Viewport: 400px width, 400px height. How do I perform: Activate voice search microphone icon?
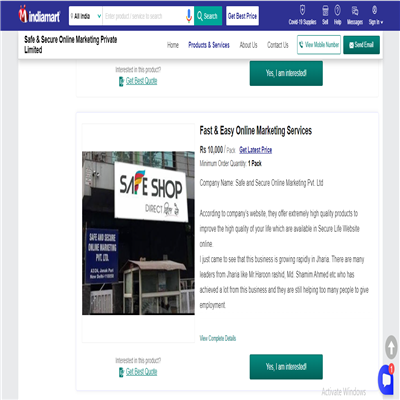(189, 16)
